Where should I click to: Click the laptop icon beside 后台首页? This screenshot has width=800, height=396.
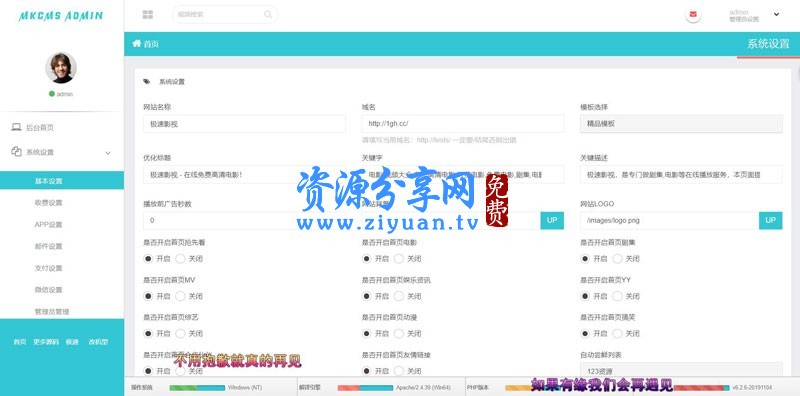click(16, 127)
